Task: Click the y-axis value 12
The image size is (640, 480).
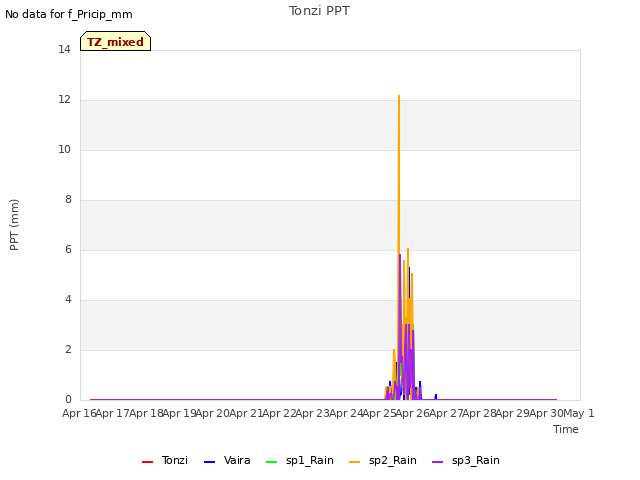Action: coord(64,100)
